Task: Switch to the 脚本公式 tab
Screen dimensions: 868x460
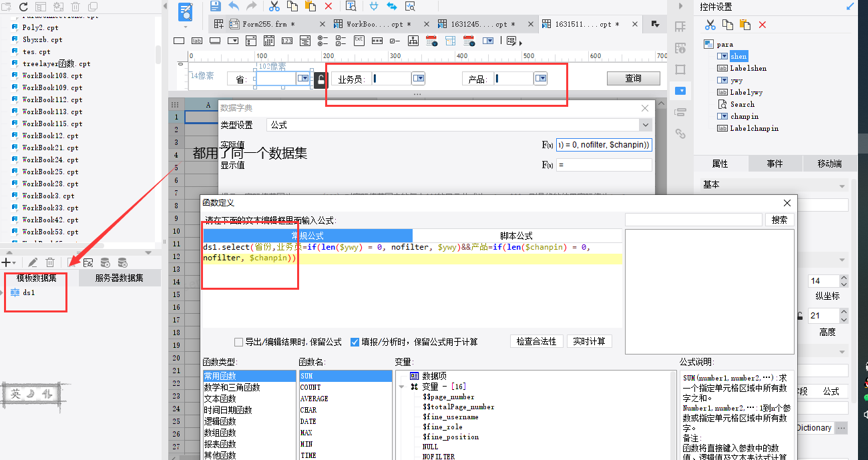Action: (517, 236)
